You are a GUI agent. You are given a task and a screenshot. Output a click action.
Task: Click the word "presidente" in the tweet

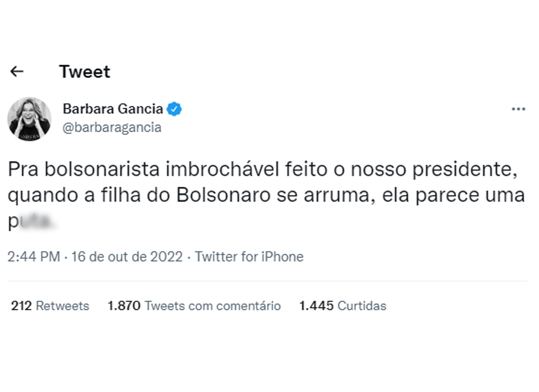point(464,169)
